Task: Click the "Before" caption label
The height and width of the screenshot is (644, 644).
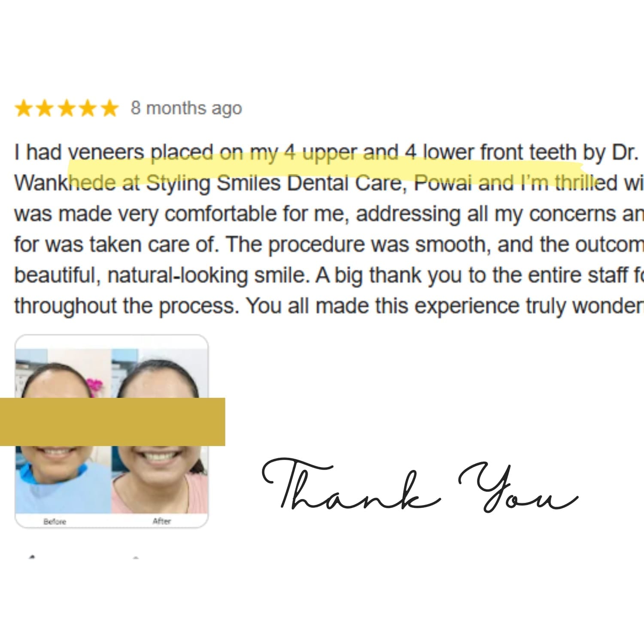Action: 55,522
